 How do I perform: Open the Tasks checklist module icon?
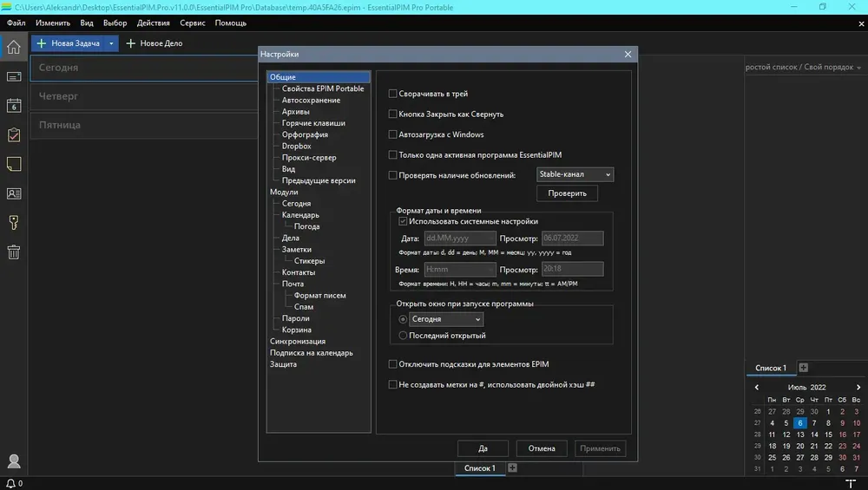[13, 135]
